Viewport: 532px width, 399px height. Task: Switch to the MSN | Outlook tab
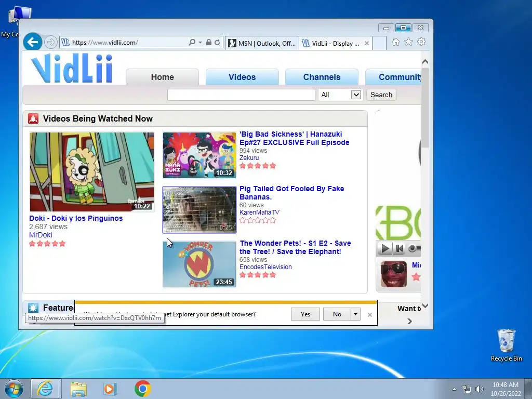coord(262,44)
